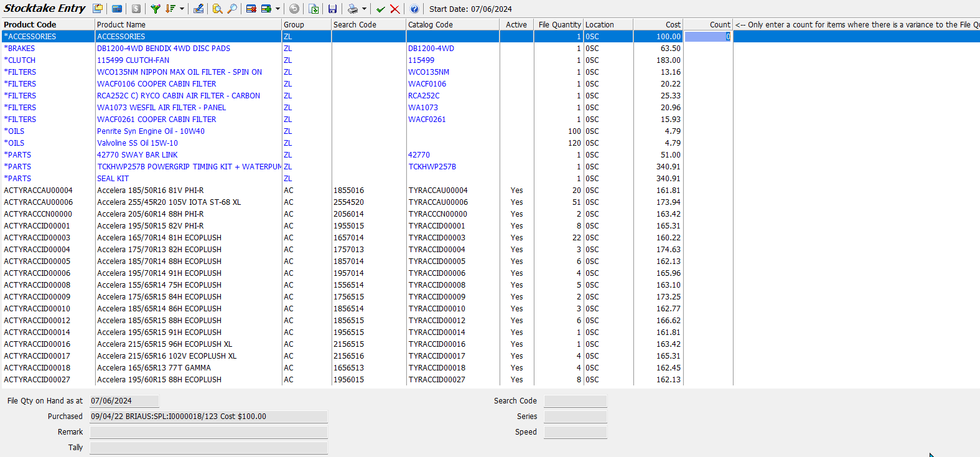980x457 pixels.
Task: Click the Speed field
Action: tap(575, 432)
